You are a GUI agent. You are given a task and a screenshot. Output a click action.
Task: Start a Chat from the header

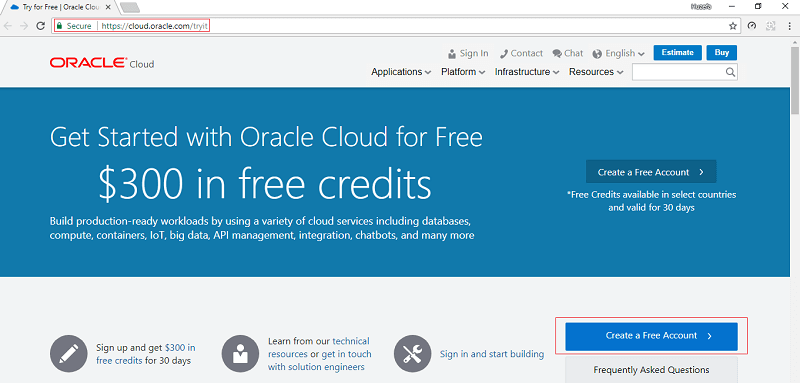point(568,53)
